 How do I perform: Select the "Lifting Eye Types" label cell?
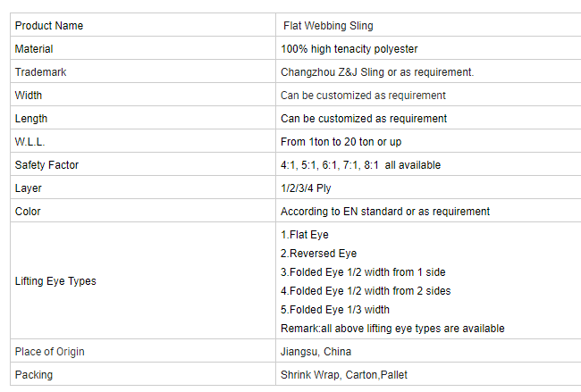55,281
